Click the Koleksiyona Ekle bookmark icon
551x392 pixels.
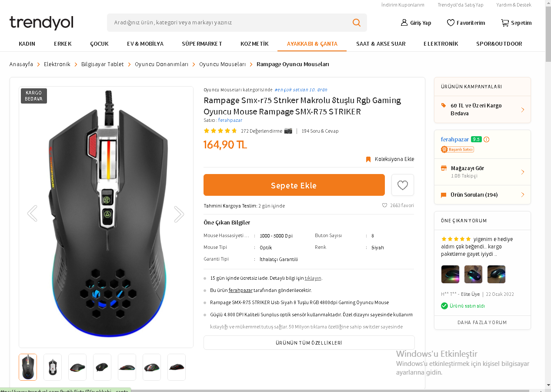pos(368,159)
